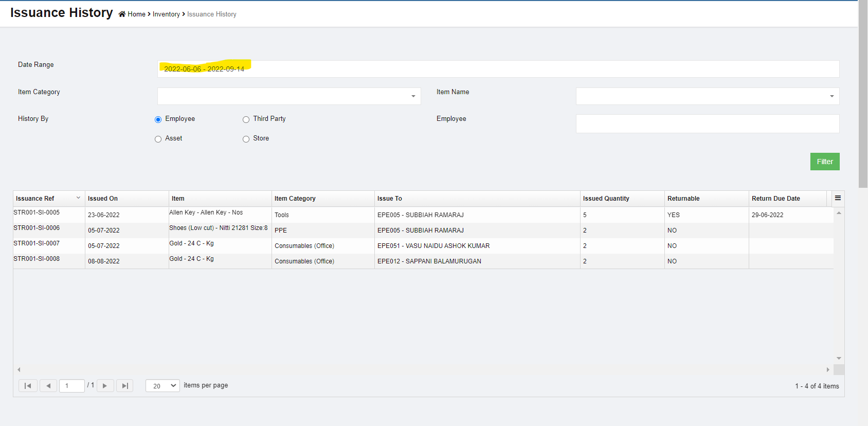Select the Asset history option

pos(158,139)
